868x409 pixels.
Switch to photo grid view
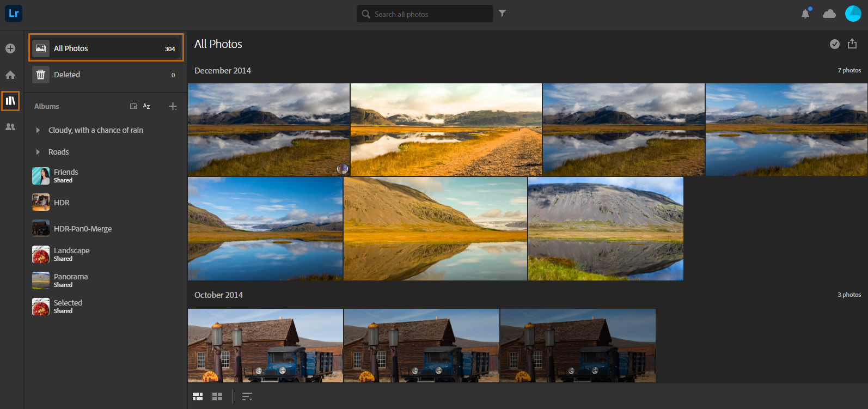pyautogui.click(x=198, y=396)
